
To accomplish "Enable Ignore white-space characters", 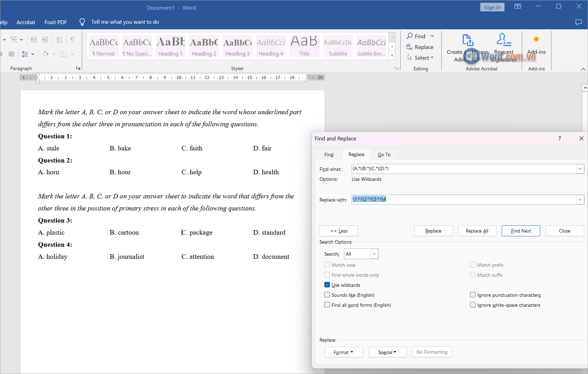I will (473, 305).
